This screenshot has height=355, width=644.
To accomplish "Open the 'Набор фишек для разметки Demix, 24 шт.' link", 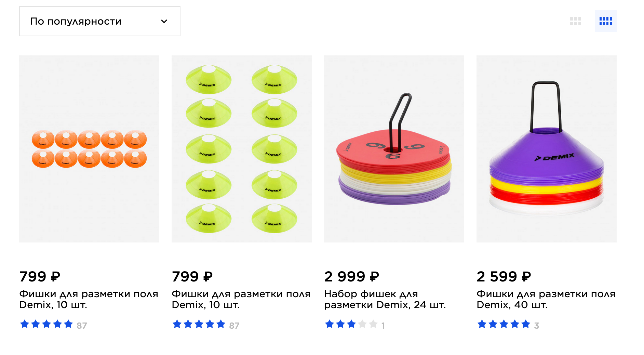I will (385, 299).
